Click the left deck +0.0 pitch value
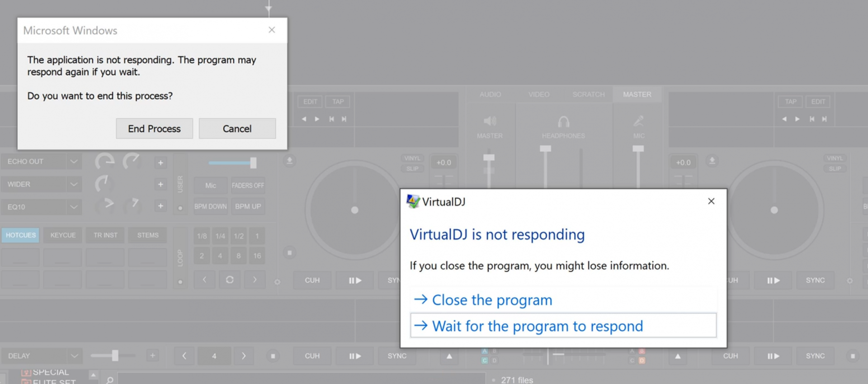Screen dimensions: 868x384 tap(443, 162)
